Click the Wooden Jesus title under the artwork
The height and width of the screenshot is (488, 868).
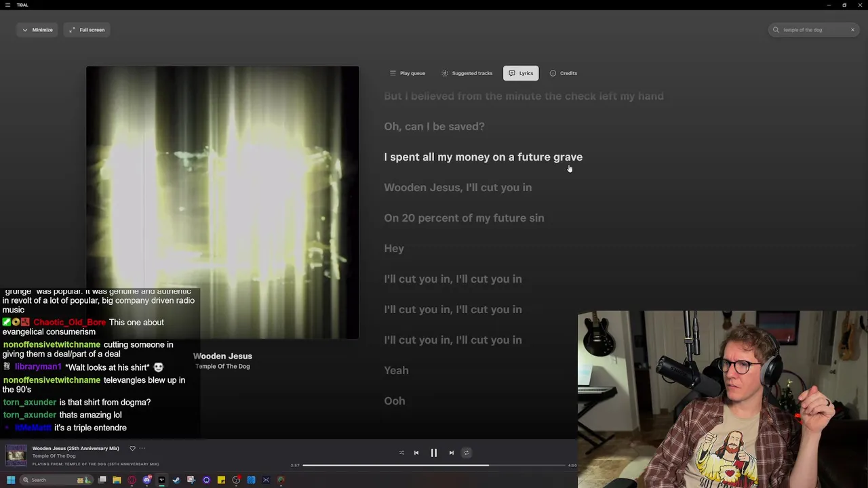pyautogui.click(x=222, y=357)
